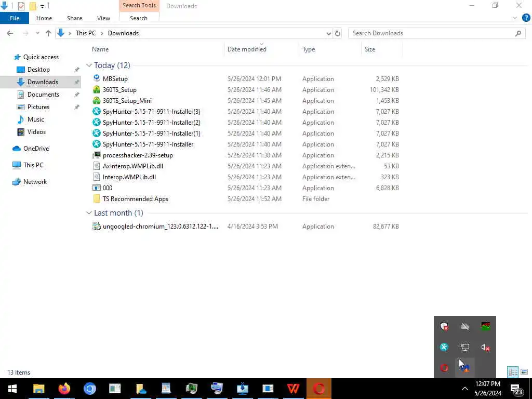Open the address bar history dropdown

click(328, 33)
